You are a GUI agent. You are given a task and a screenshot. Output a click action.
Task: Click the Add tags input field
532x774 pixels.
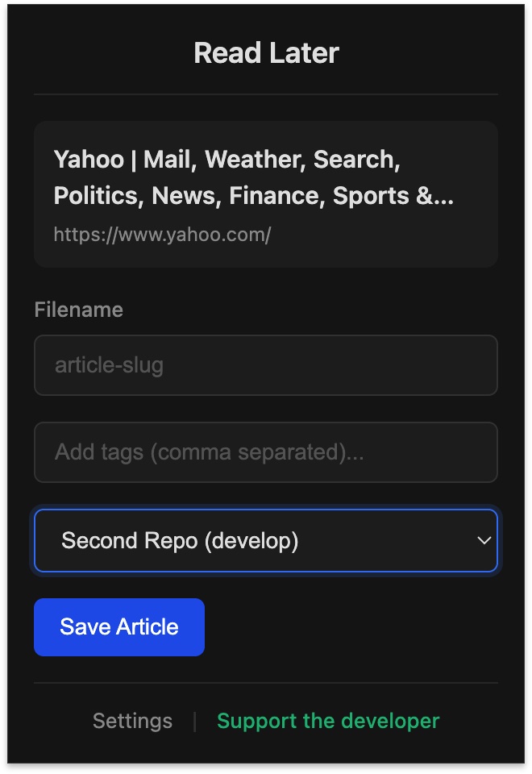(x=265, y=452)
